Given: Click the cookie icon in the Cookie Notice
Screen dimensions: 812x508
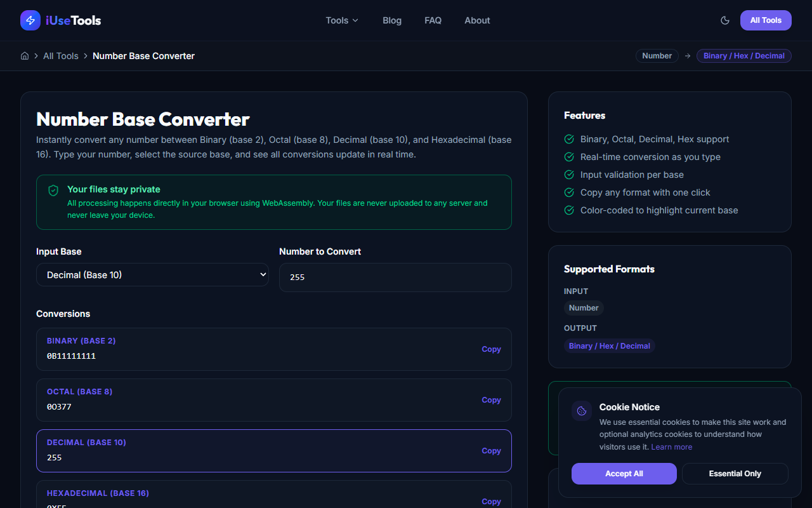Looking at the screenshot, I should [581, 410].
